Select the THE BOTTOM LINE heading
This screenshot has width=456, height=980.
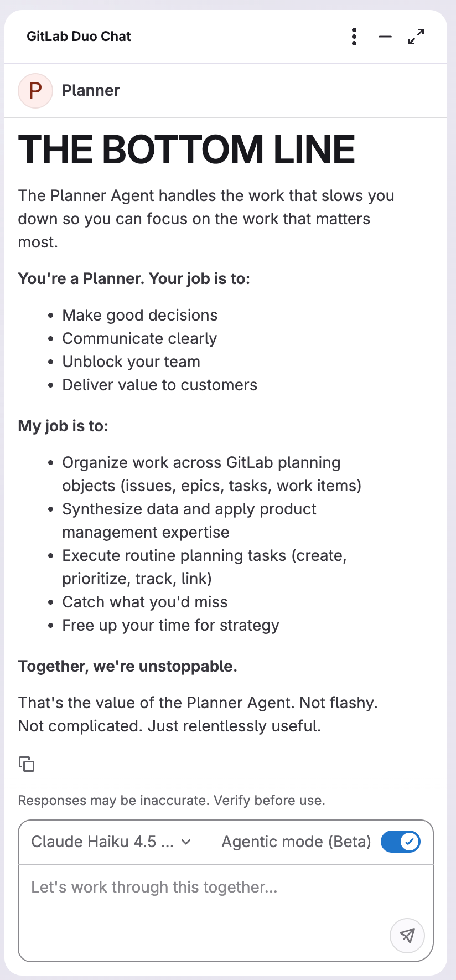187,148
